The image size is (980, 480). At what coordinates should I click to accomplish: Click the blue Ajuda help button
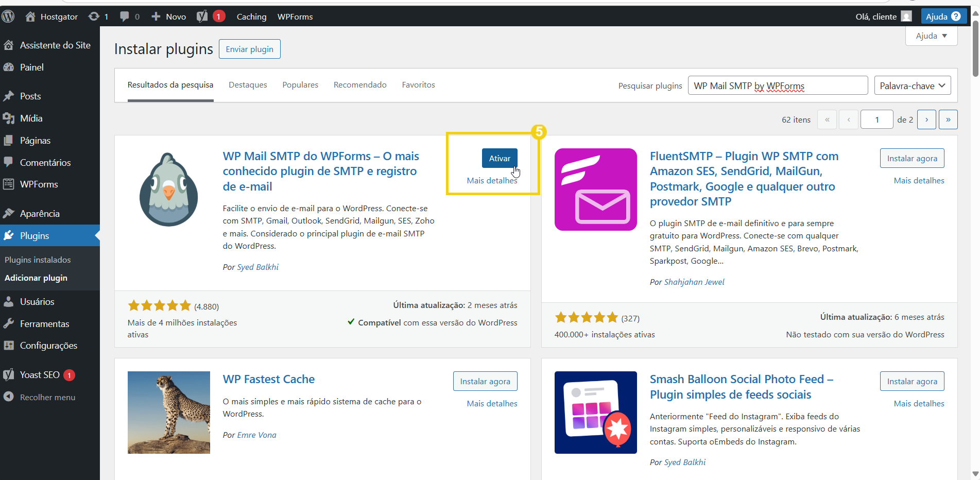point(943,16)
